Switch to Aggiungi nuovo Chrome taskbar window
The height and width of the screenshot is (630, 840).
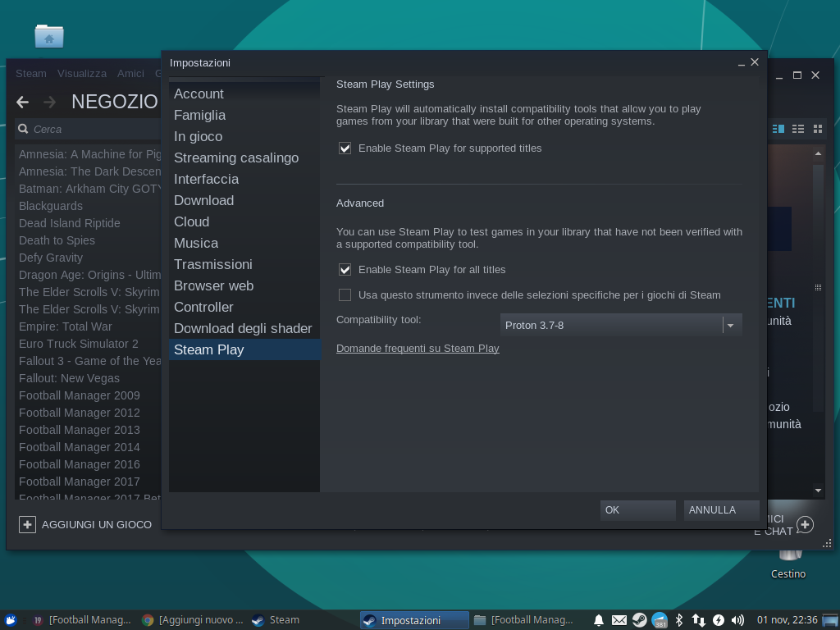click(x=192, y=620)
